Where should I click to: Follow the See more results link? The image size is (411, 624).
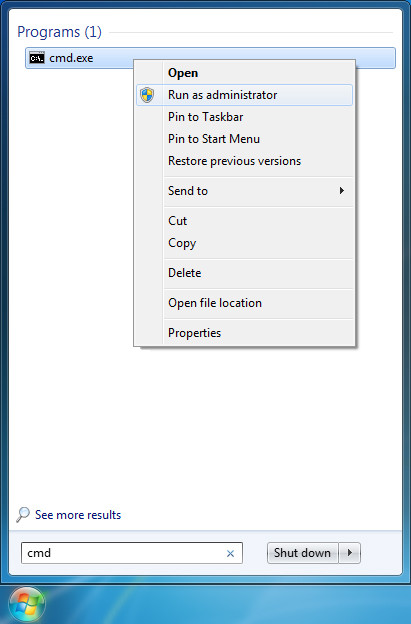[x=78, y=515]
